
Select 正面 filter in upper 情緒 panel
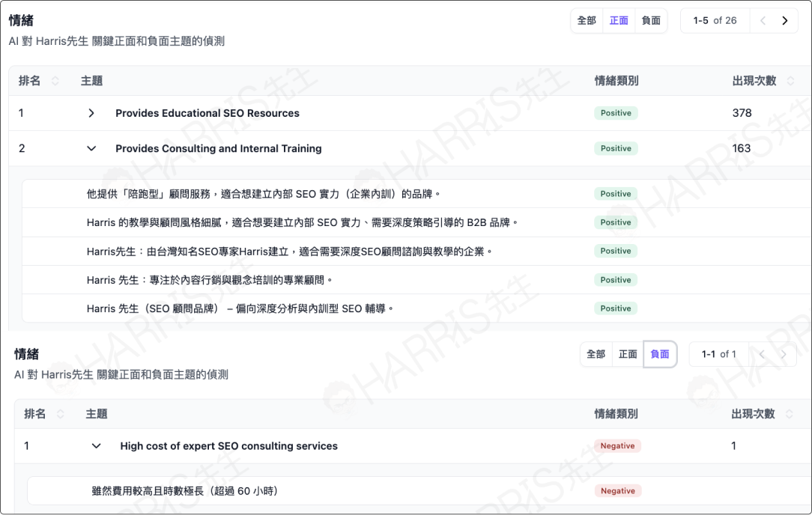619,21
